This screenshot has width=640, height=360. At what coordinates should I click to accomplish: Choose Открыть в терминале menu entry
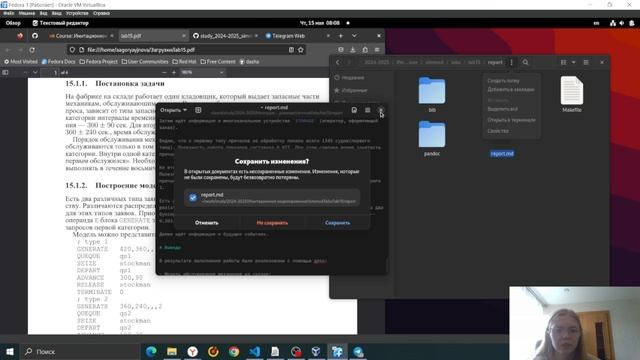pyautogui.click(x=511, y=120)
